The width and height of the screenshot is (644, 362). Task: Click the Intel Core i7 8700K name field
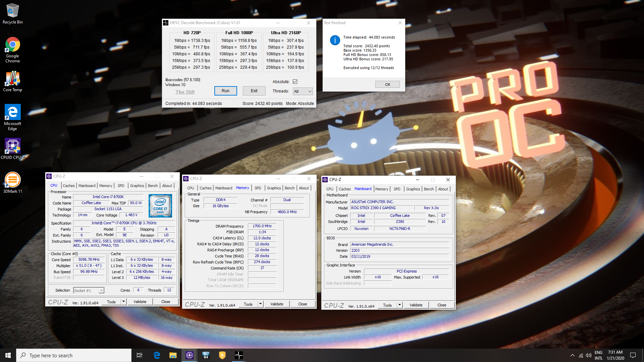coord(108,197)
